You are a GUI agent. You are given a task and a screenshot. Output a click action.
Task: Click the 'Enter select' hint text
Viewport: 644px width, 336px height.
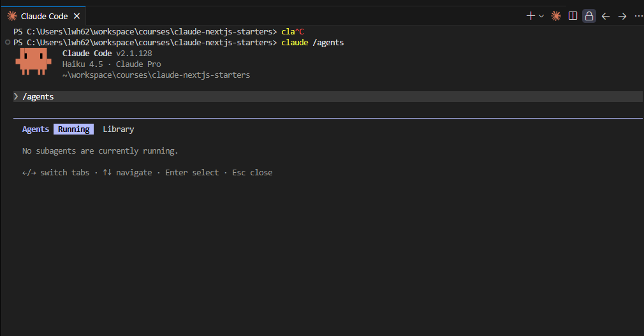click(192, 173)
